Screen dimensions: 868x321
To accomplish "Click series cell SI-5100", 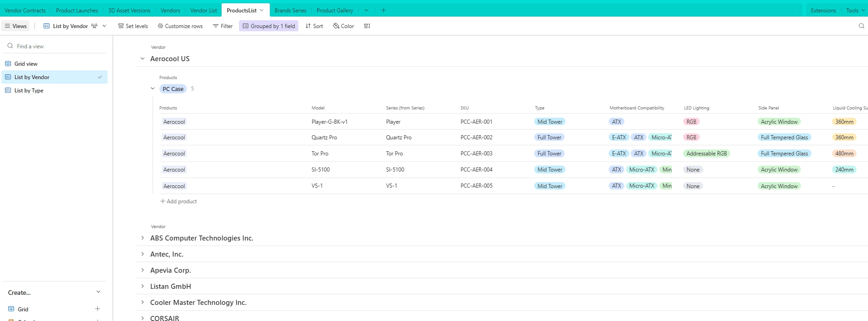I will 395,170.
